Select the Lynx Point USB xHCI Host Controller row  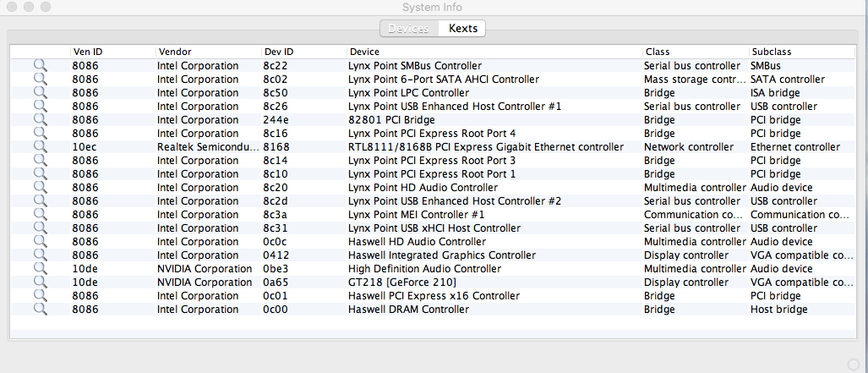(x=434, y=228)
